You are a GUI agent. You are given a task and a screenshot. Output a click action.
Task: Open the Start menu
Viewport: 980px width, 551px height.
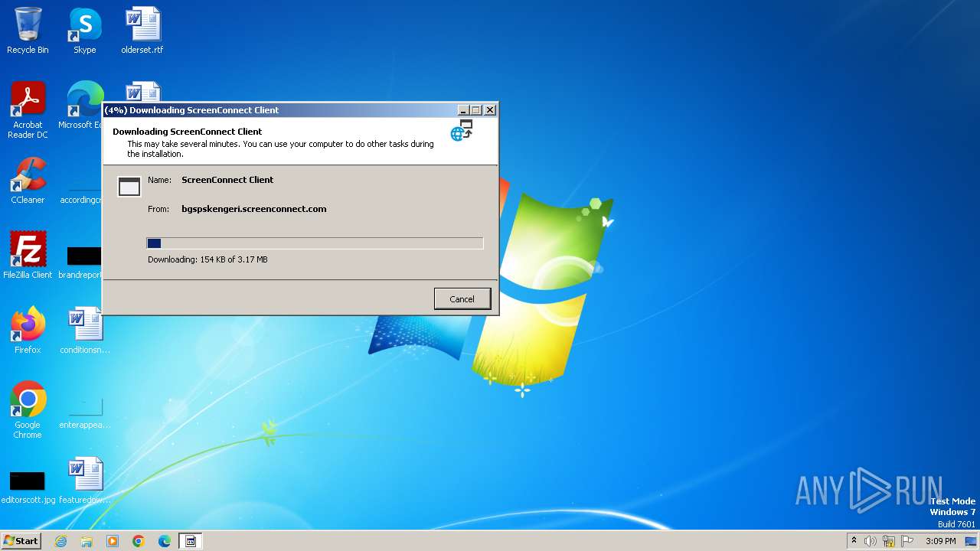21,541
